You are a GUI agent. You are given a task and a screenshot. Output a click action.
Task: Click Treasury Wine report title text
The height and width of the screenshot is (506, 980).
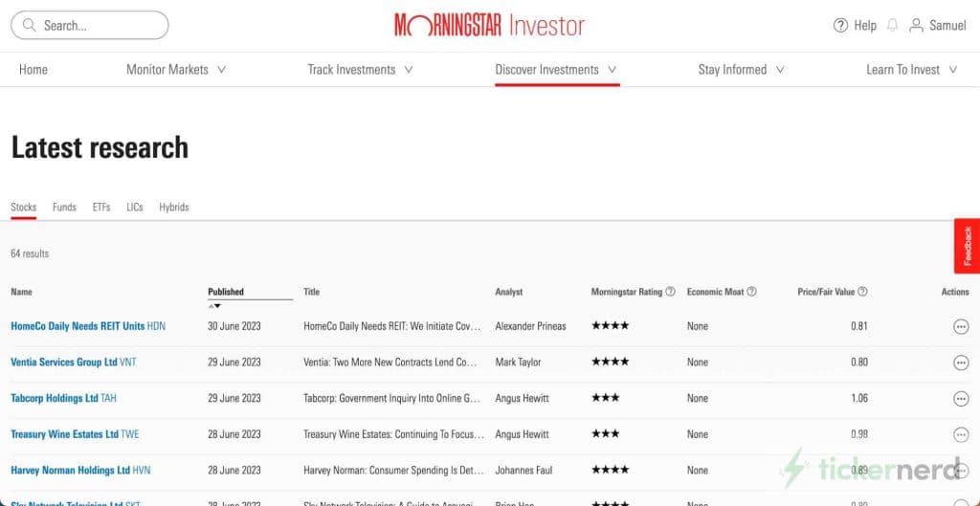pyautogui.click(x=393, y=434)
